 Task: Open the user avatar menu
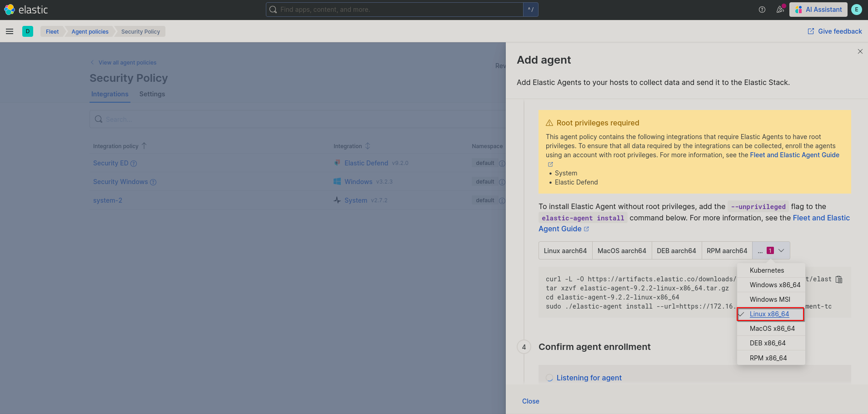pos(857,10)
